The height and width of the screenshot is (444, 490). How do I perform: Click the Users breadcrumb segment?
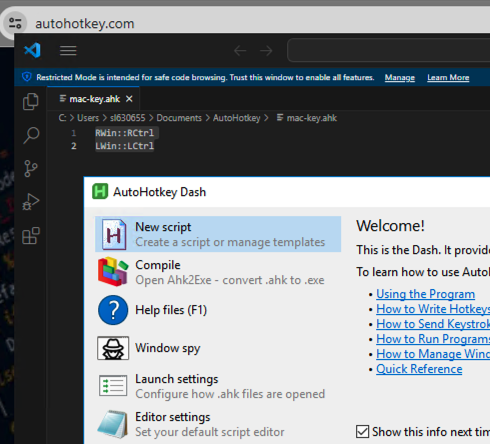coord(88,118)
